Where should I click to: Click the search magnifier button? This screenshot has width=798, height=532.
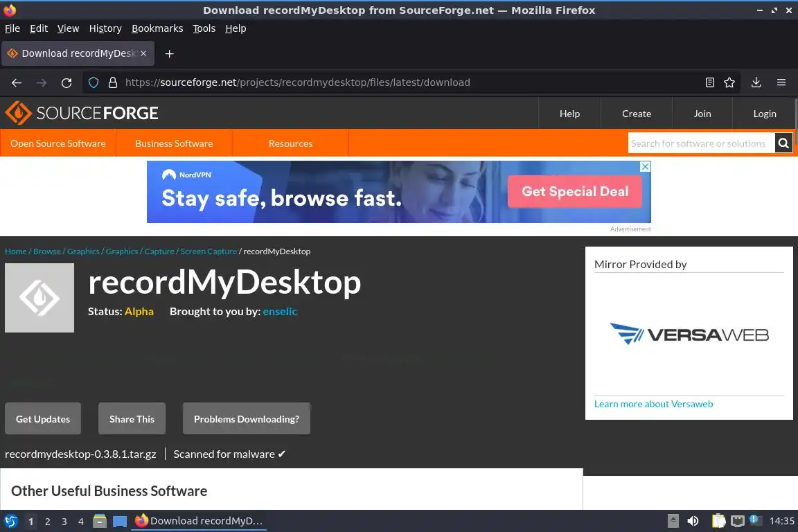[783, 143]
